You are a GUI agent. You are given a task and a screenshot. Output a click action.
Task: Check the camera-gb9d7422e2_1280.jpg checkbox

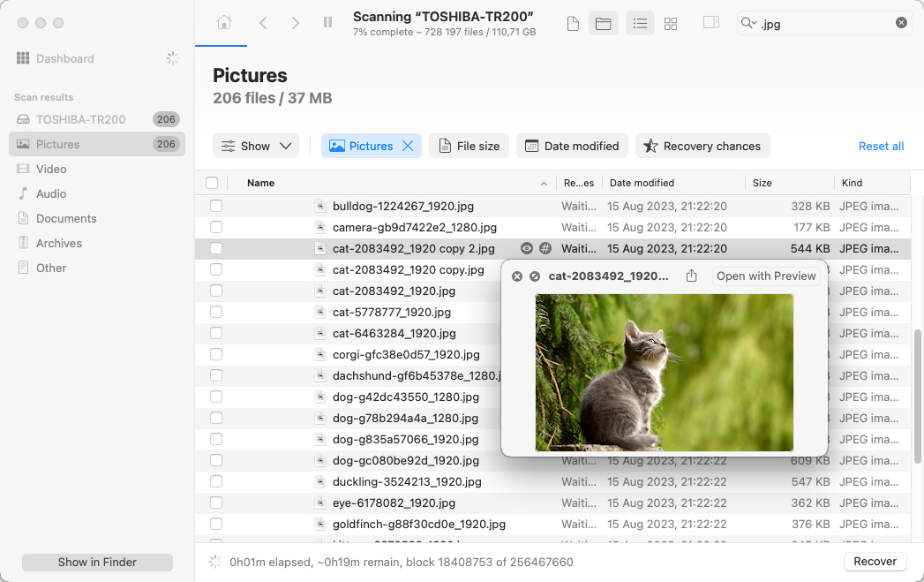[x=216, y=227]
